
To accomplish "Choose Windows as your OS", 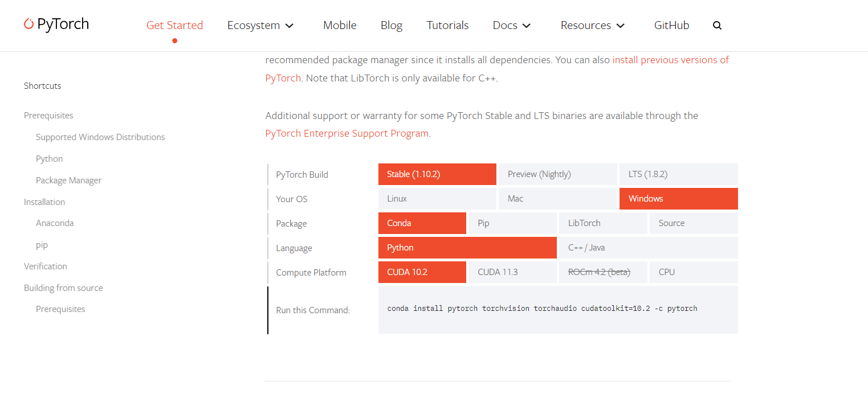I will [x=679, y=199].
